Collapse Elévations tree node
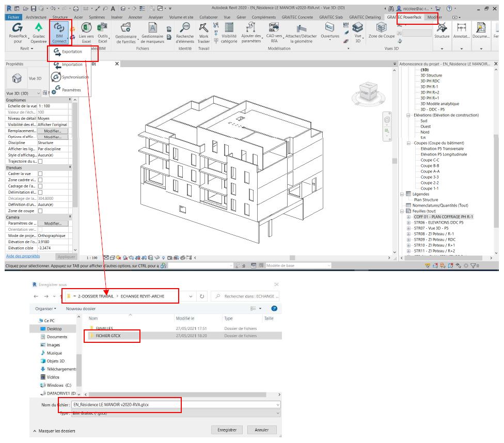This screenshot has width=504, height=443. 408,115
